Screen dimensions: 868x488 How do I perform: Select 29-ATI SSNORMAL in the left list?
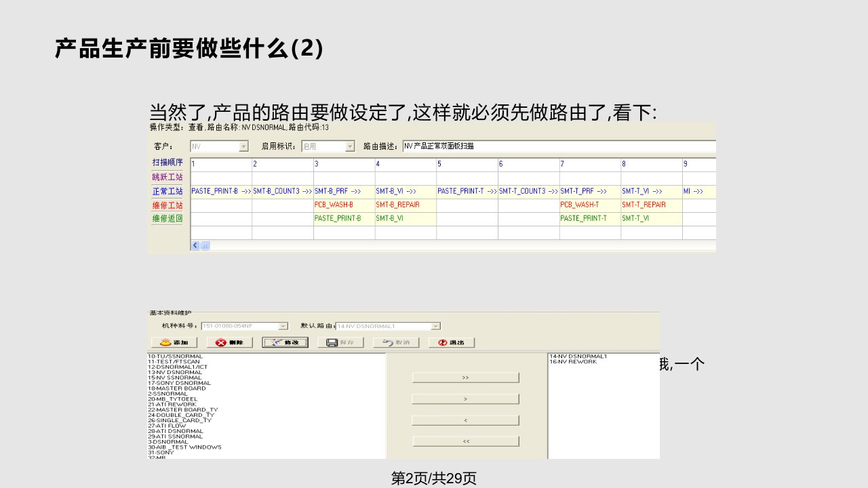click(x=175, y=436)
